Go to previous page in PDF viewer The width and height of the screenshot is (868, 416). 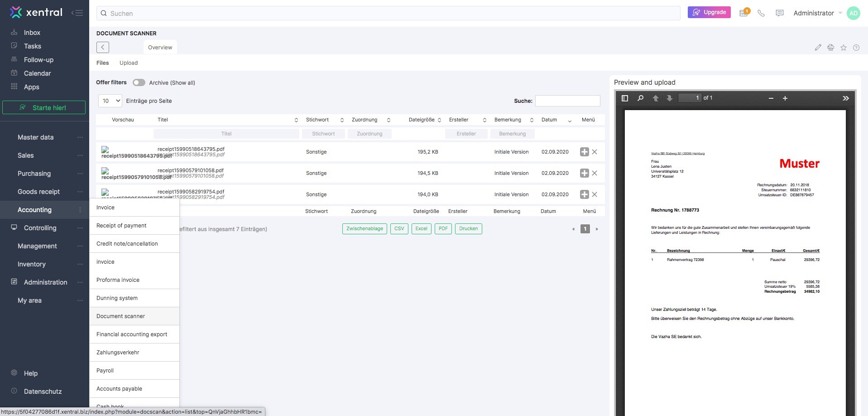pos(655,98)
